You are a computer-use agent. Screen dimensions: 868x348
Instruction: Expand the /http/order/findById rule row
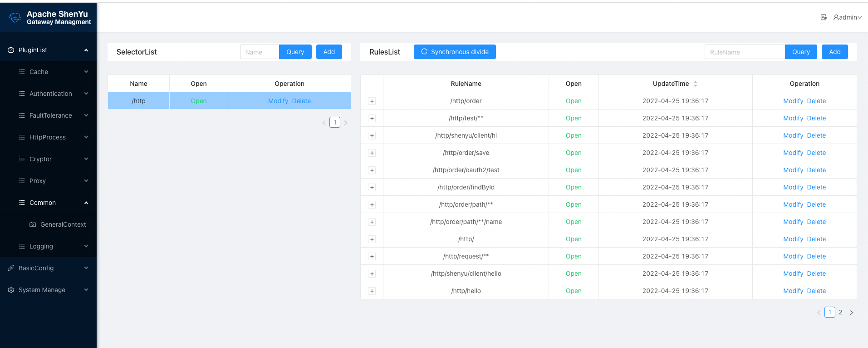(x=372, y=188)
